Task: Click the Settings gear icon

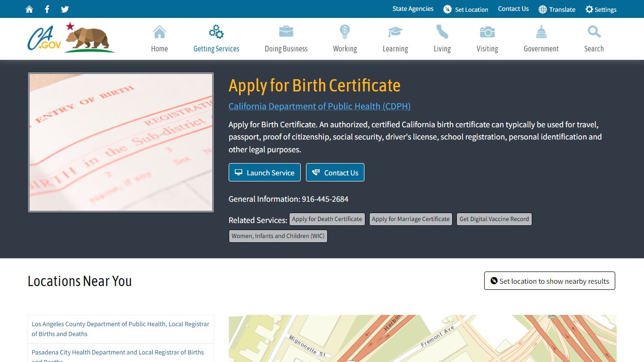Action: [x=589, y=9]
